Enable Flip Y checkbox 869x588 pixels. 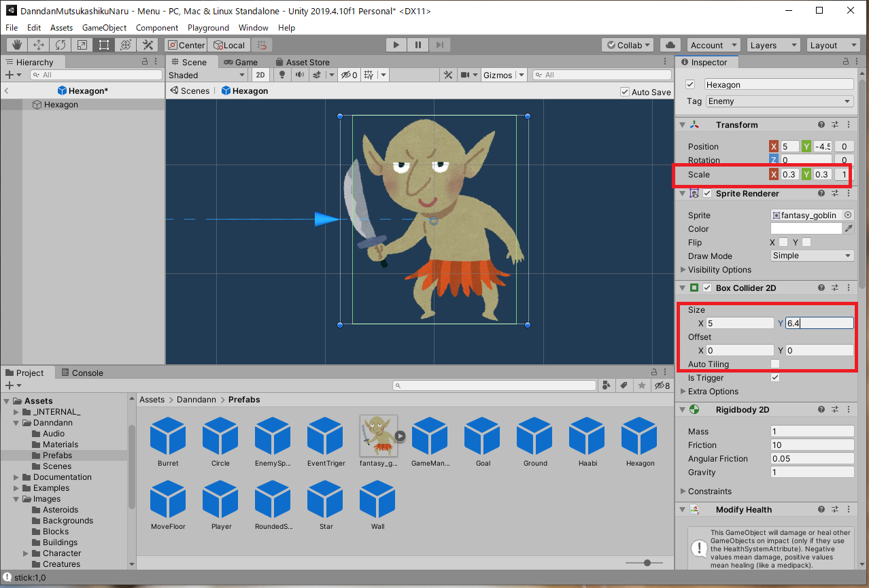pyautogui.click(x=806, y=243)
